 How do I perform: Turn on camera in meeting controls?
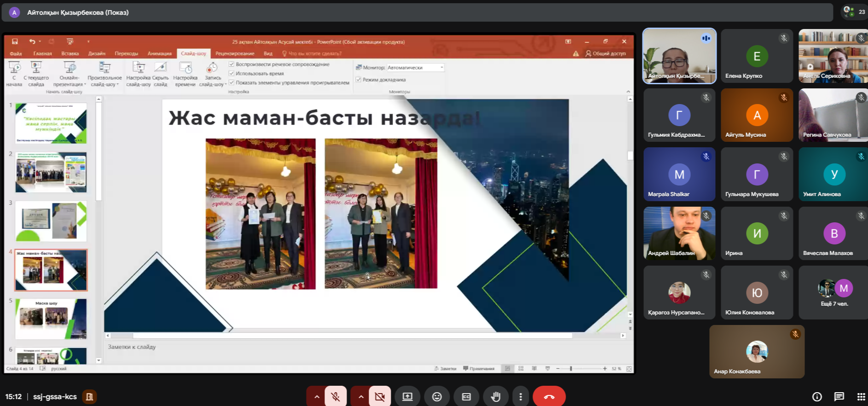pyautogui.click(x=380, y=397)
